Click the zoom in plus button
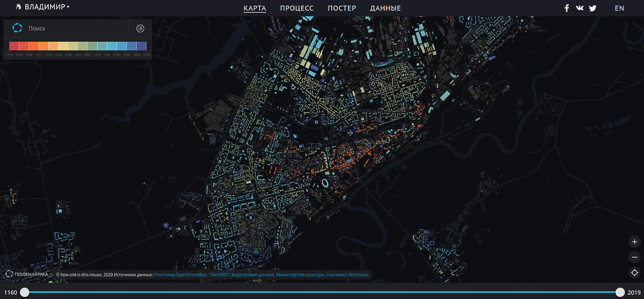644x299 pixels. 634,242
